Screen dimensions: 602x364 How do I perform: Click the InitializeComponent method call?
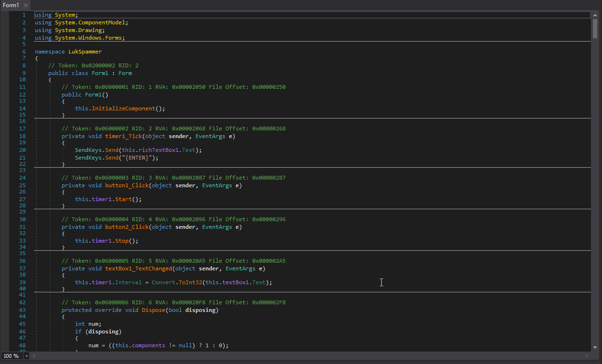pyautogui.click(x=124, y=108)
